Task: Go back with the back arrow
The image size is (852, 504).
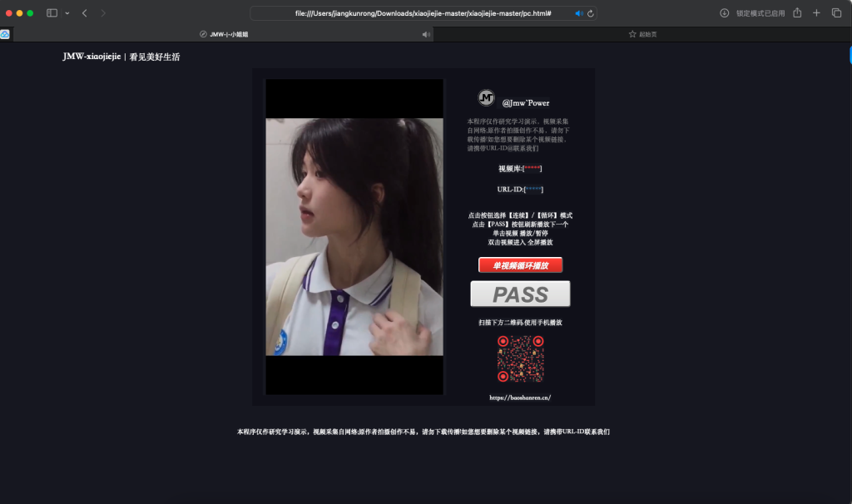Action: point(85,13)
